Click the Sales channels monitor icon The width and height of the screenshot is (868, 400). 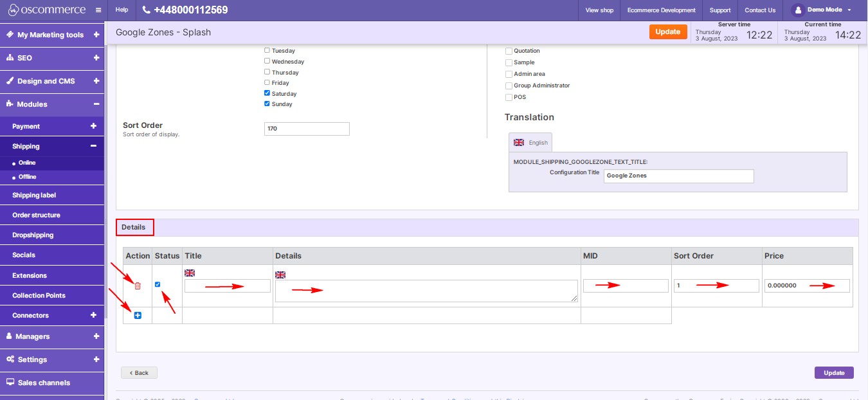pyautogui.click(x=10, y=383)
